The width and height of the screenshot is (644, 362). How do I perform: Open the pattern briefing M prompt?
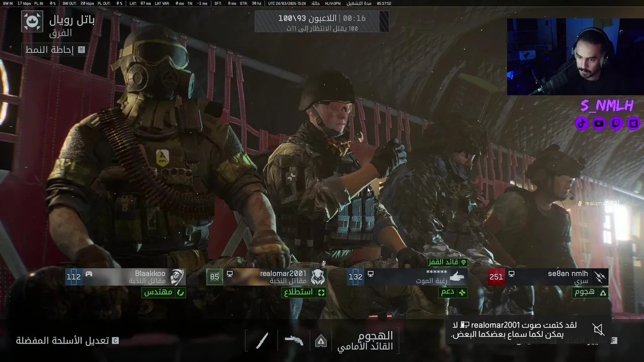[56, 50]
